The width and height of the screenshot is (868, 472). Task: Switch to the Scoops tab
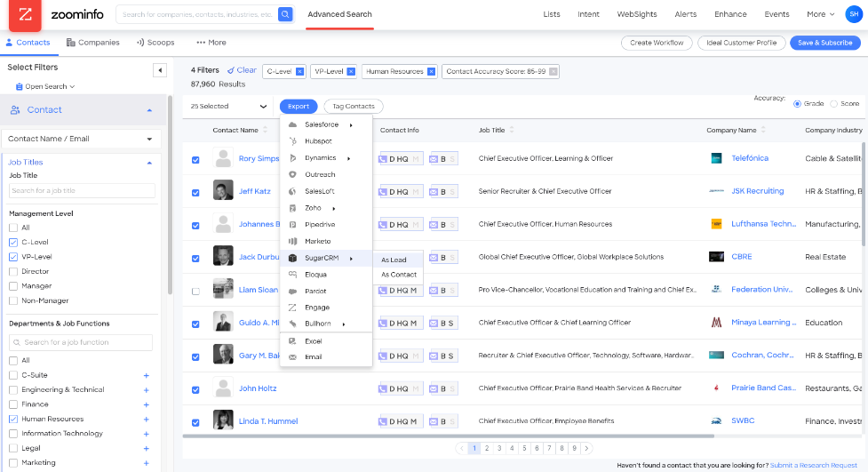[x=155, y=43]
